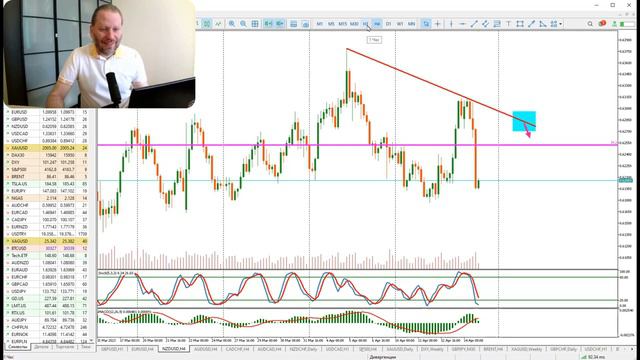Switch to the M30 timeframe

point(354,24)
